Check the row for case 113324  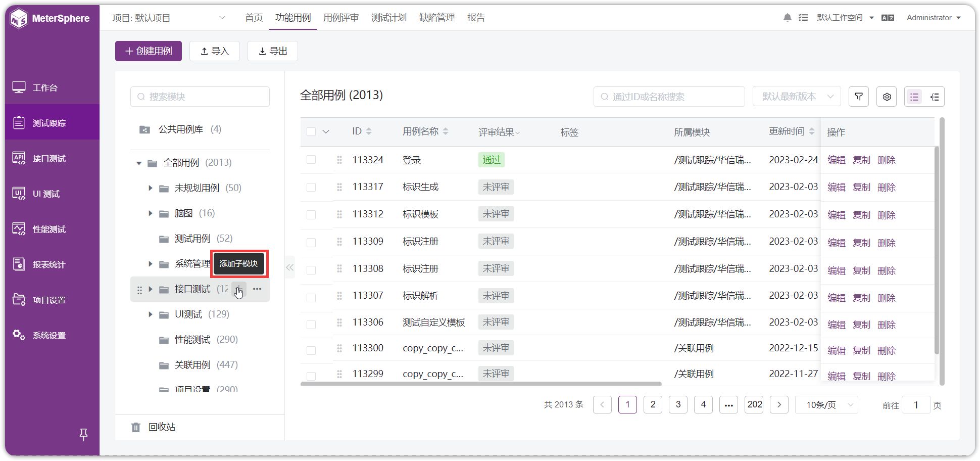pos(311,160)
